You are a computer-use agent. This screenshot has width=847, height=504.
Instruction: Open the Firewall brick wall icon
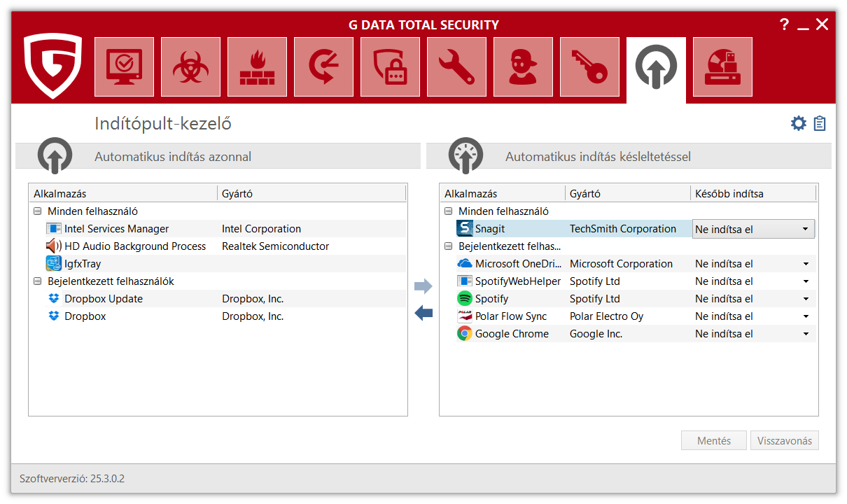pyautogui.click(x=257, y=66)
